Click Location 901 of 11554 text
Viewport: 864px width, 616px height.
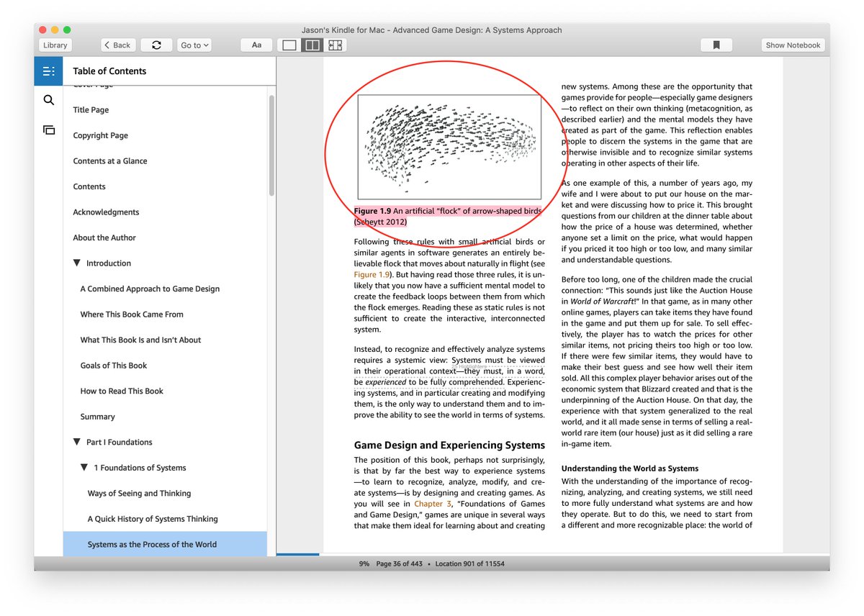coord(470,564)
